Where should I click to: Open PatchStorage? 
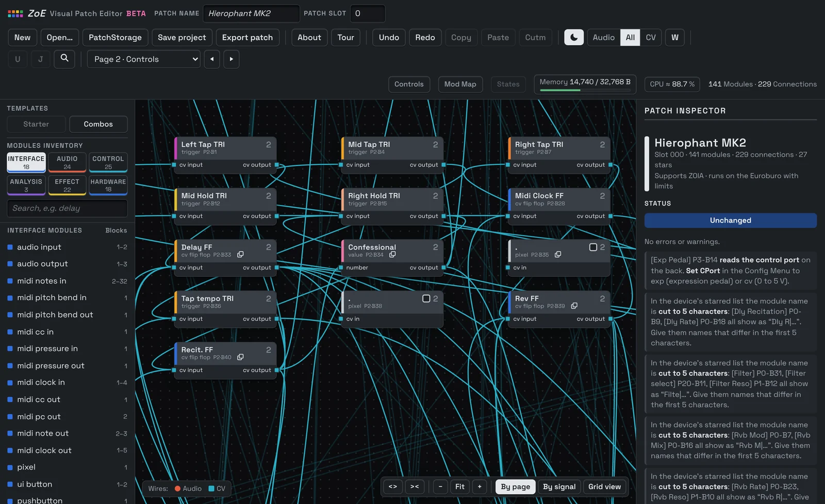[x=115, y=37]
